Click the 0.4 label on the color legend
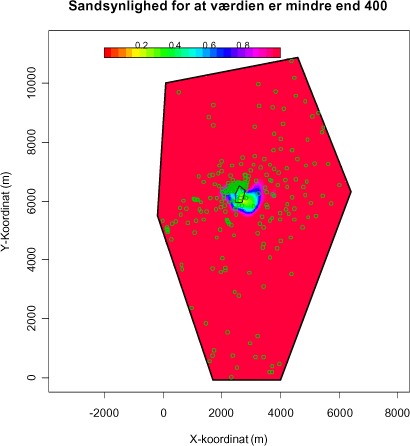Image resolution: width=410 pixels, height=446 pixels. [x=175, y=45]
